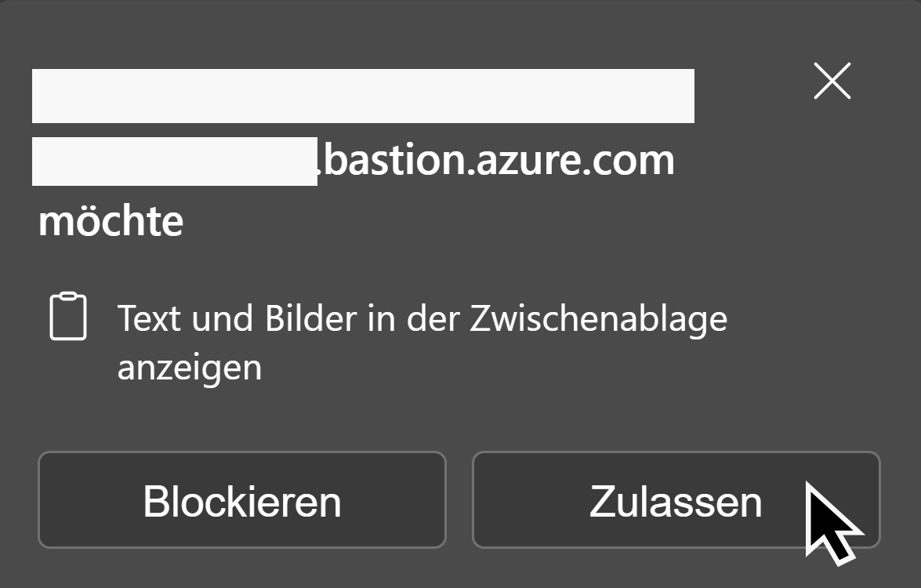Click the clipboard icon

(68, 317)
